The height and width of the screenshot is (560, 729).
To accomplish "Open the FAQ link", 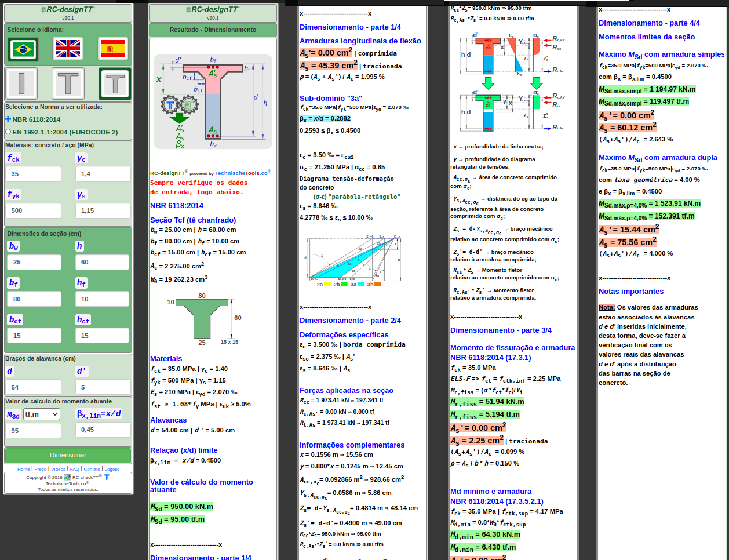I will [x=75, y=469].
